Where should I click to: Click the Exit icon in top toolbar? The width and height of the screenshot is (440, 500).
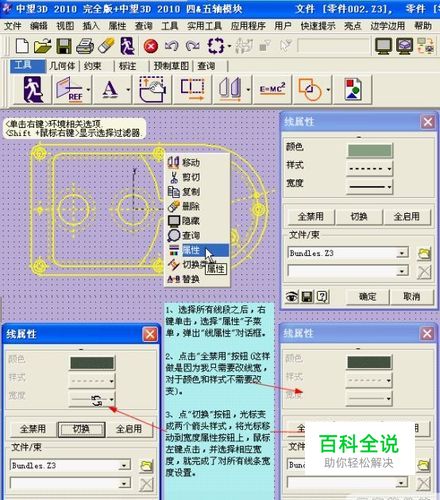pos(127,46)
